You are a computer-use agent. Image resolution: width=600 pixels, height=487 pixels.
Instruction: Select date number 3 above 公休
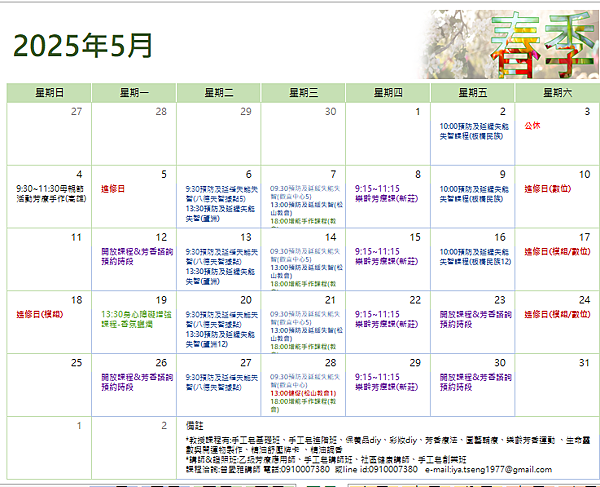click(x=587, y=111)
